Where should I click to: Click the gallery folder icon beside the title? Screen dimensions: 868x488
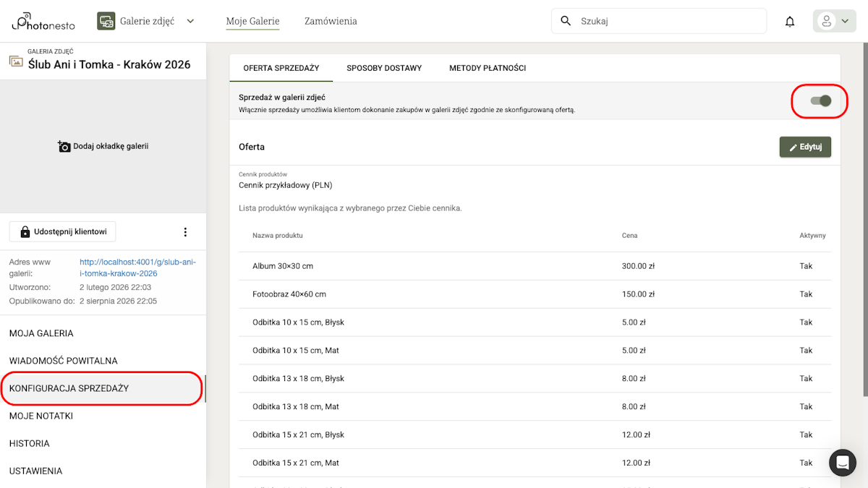click(16, 62)
